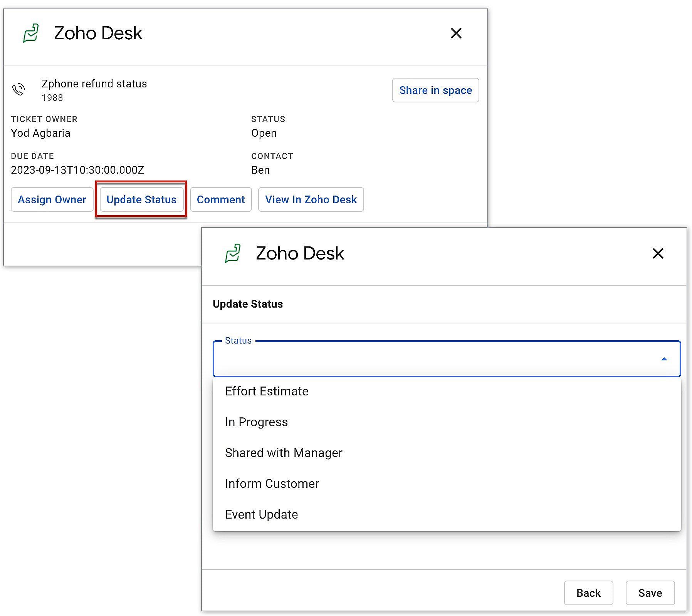Go Back from Update Status dialog
Image resolution: width=692 pixels, height=616 pixels.
point(588,593)
